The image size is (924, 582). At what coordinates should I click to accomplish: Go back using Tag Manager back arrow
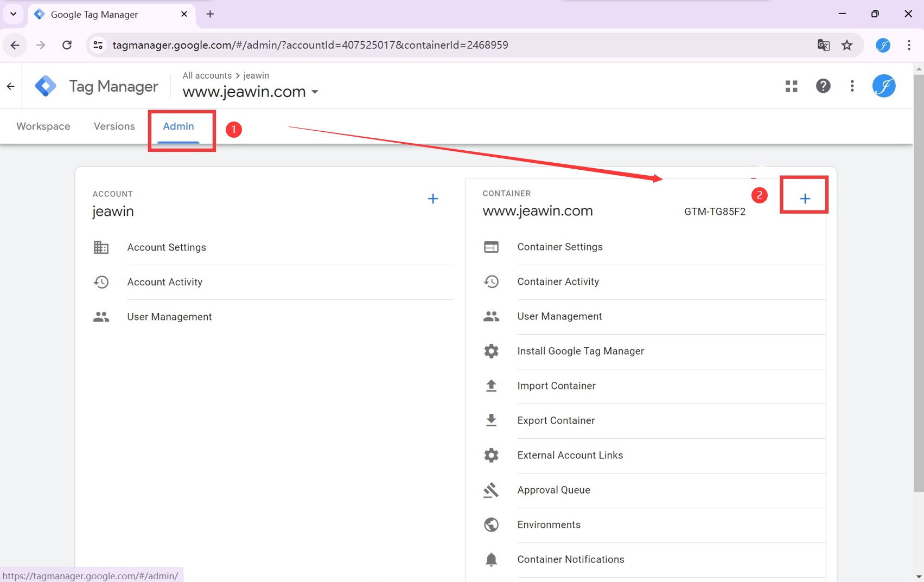click(x=11, y=86)
